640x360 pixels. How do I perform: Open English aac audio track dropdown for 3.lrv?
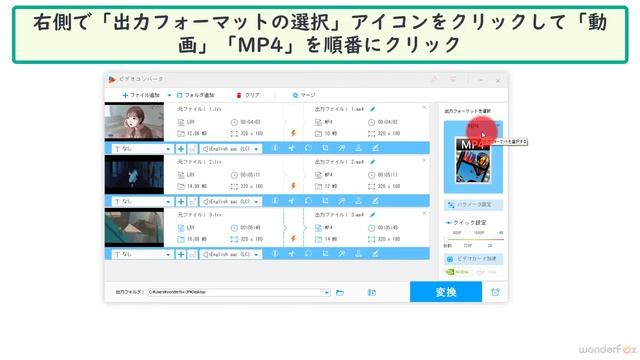pos(231,254)
